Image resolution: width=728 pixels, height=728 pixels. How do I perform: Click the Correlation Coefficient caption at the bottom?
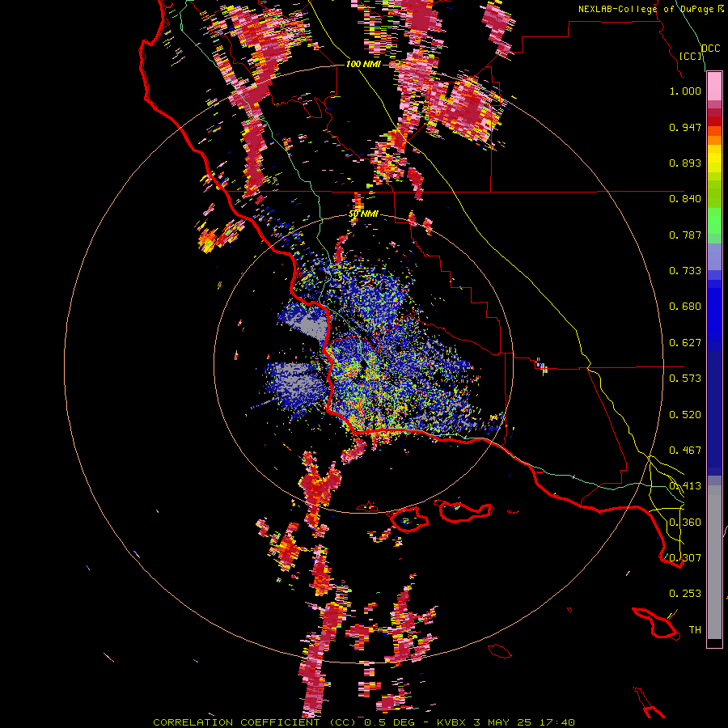tap(364, 722)
